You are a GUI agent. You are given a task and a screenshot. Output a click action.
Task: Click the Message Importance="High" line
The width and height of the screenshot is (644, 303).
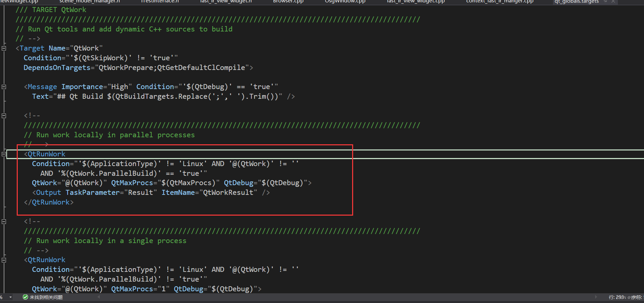[151, 87]
